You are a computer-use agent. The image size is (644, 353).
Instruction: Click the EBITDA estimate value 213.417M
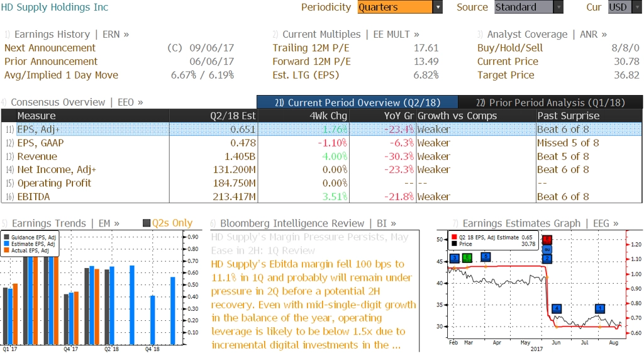pos(234,196)
